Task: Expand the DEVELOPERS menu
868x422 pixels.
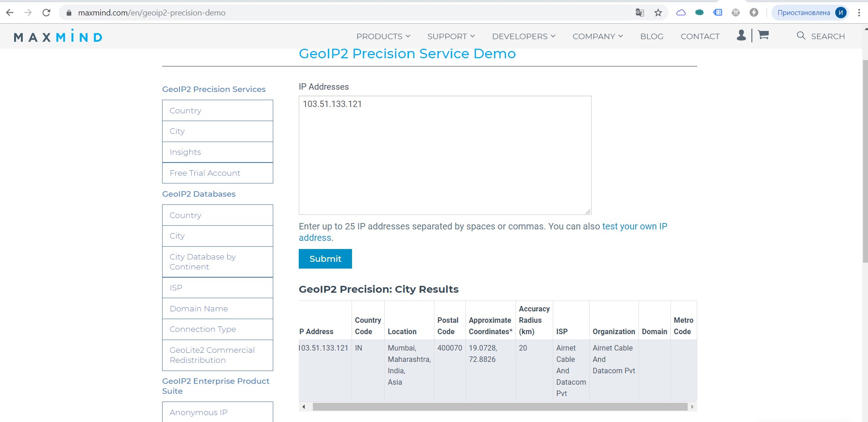Action: point(524,36)
